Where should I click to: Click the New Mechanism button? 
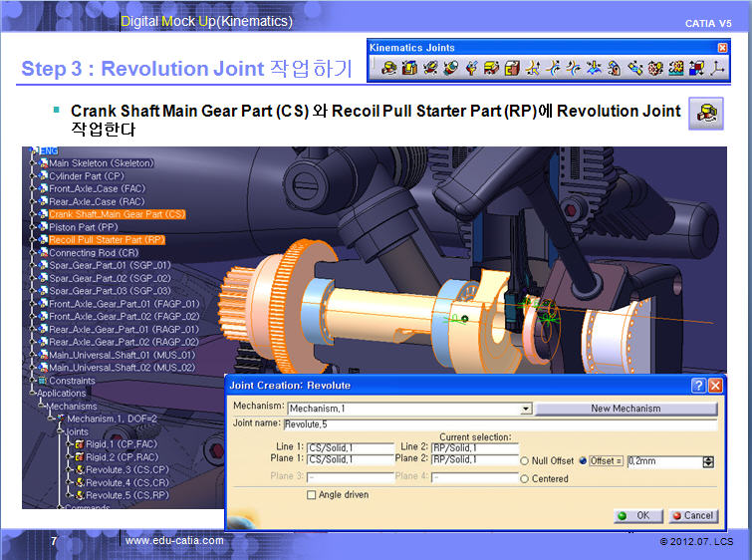click(x=626, y=409)
